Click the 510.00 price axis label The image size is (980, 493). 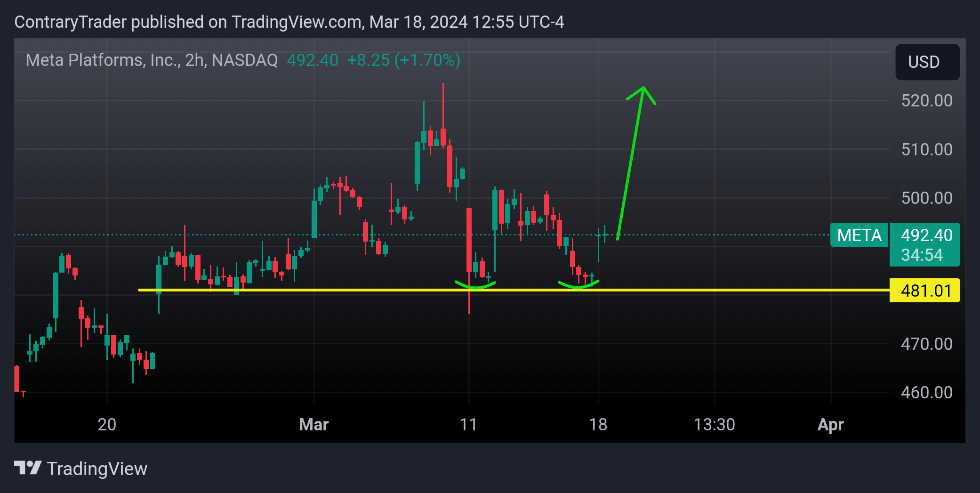926,149
